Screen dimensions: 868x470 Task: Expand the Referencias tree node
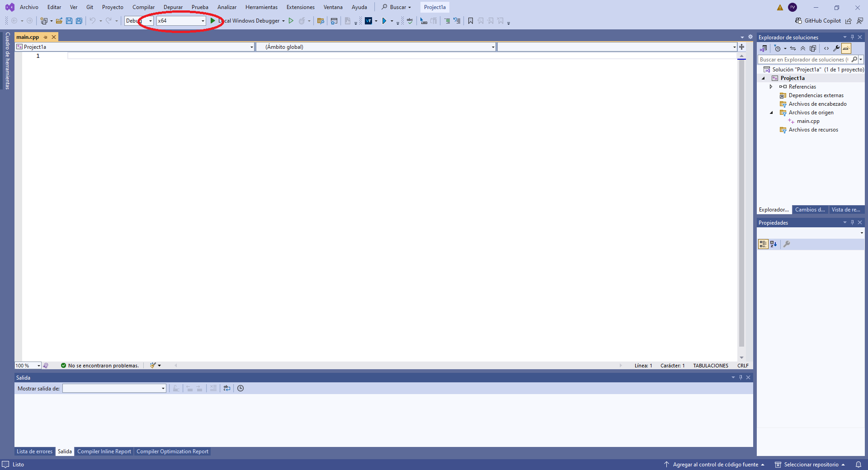pos(771,87)
